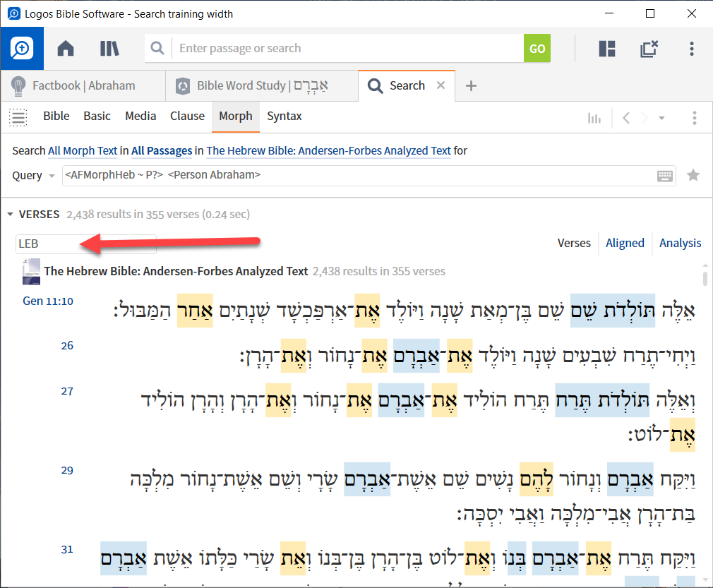This screenshot has width=713, height=588.
Task: Add a new tab with plus
Action: [471, 85]
